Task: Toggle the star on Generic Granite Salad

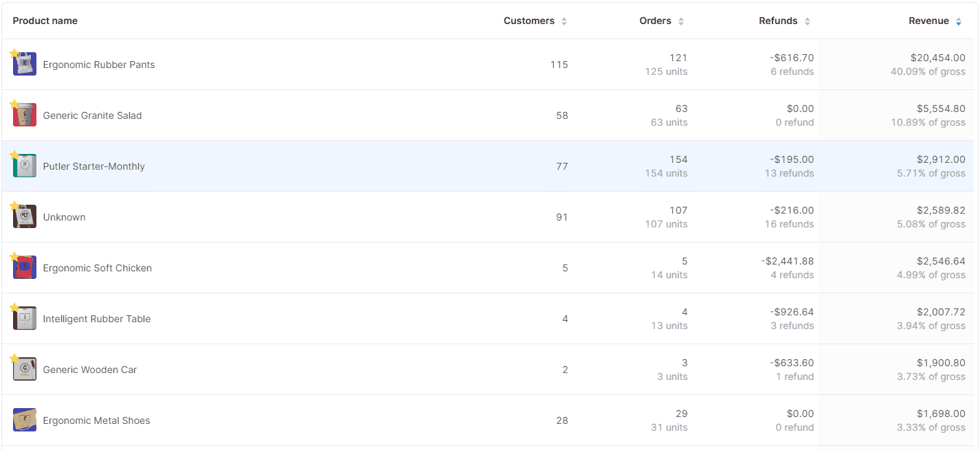Action: pyautogui.click(x=14, y=104)
